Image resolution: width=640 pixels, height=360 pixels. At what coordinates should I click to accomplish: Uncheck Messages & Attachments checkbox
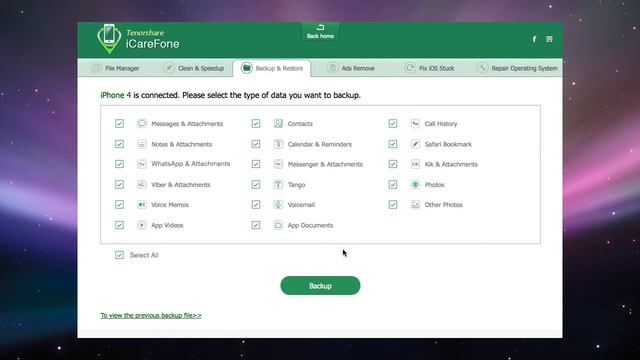pyautogui.click(x=119, y=123)
